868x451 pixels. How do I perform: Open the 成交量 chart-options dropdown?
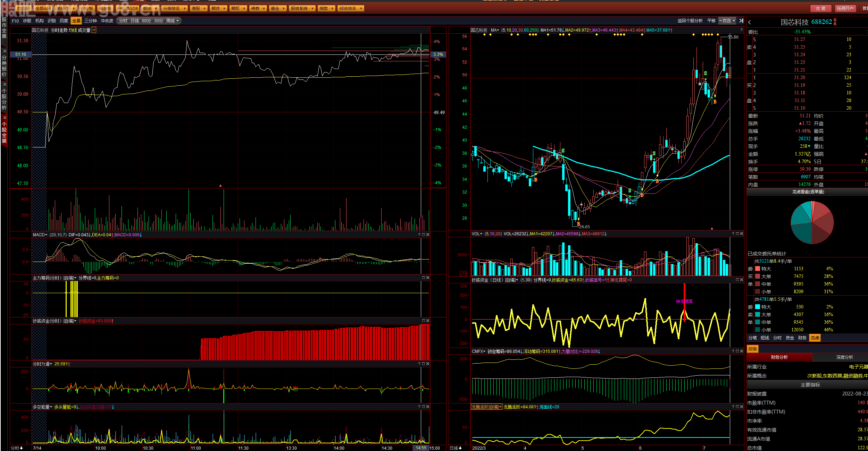(94, 30)
